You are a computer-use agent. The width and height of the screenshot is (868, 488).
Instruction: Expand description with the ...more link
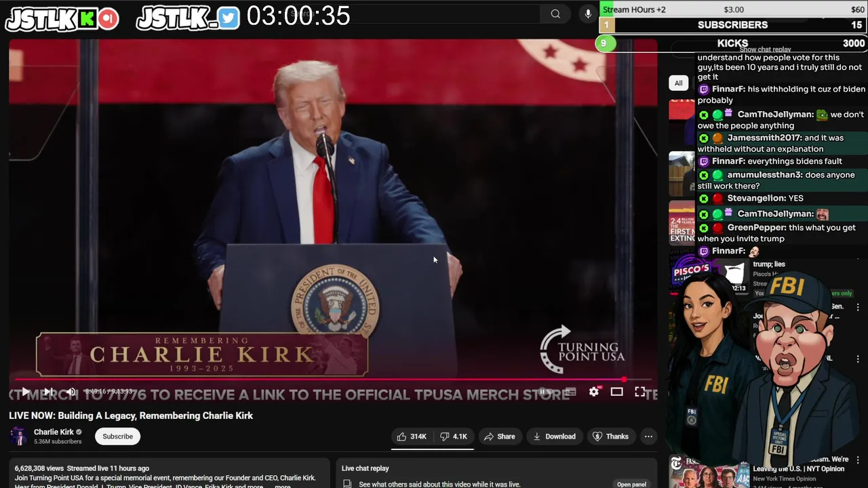[283, 485]
